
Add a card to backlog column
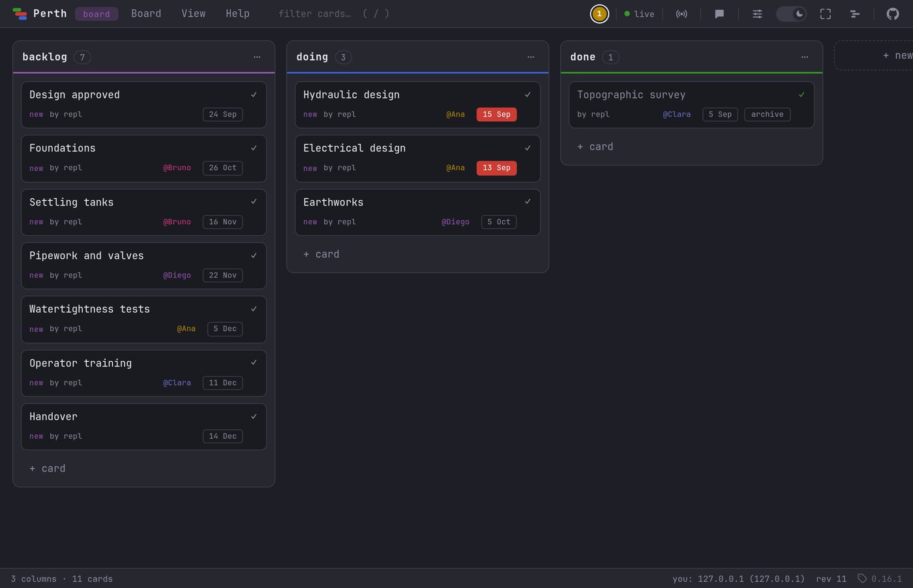click(48, 469)
